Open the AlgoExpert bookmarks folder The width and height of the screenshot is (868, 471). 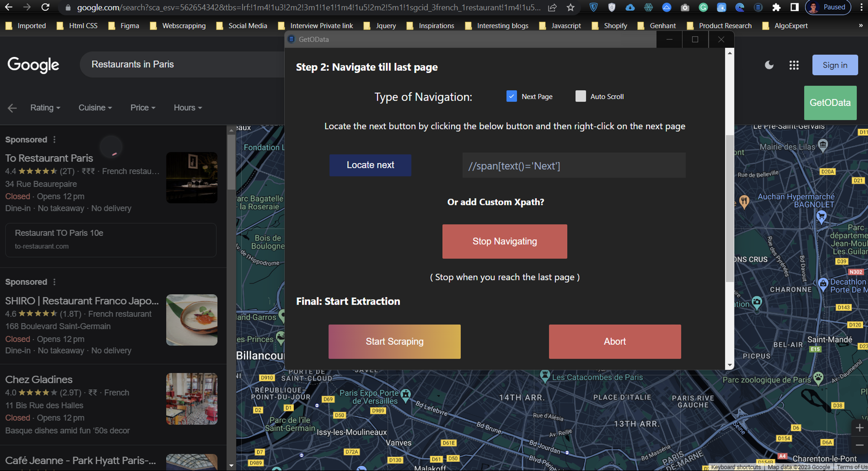pyautogui.click(x=785, y=26)
